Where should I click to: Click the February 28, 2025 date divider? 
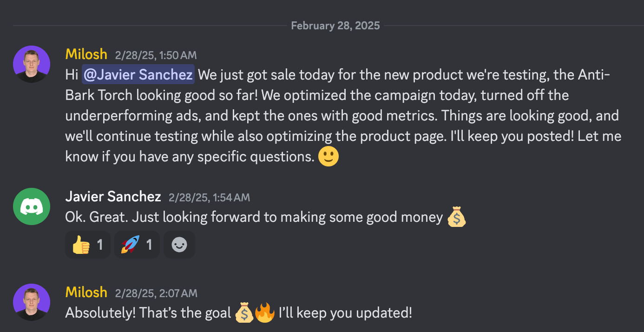click(x=335, y=26)
